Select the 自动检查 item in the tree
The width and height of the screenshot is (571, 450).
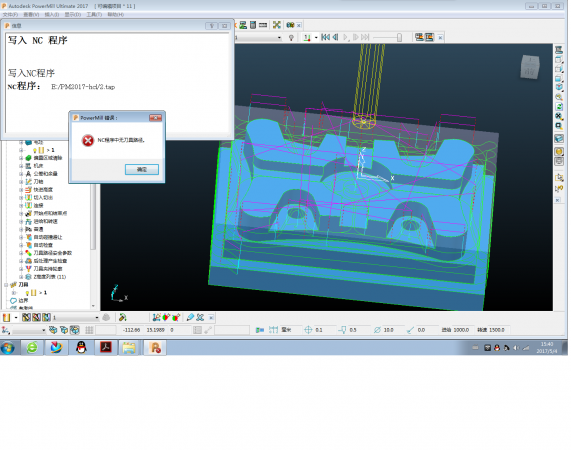pyautogui.click(x=43, y=245)
